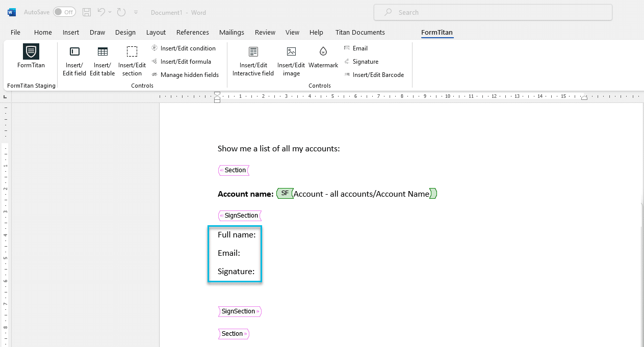The height and width of the screenshot is (347, 644).
Task: Open the Titan Documents tab
Action: (x=360, y=32)
